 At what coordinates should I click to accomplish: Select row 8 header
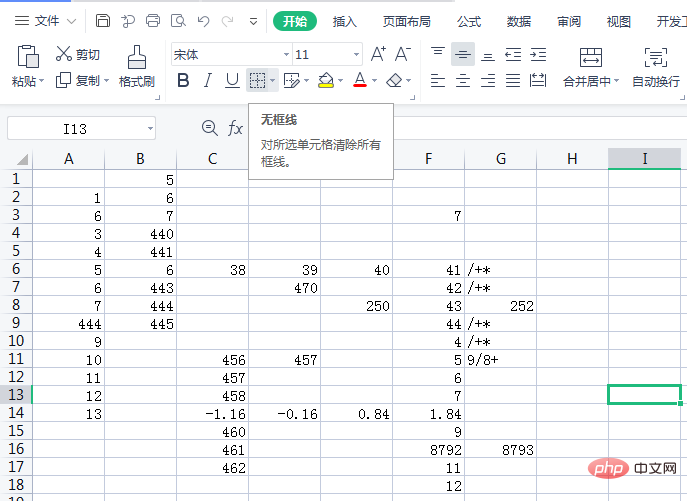(x=16, y=305)
